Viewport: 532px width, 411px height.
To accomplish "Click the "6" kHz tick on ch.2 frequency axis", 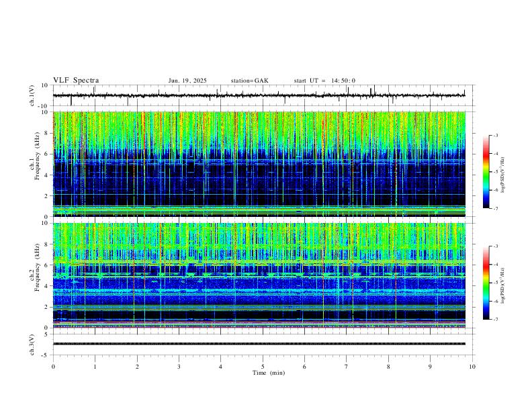I will (47, 265).
